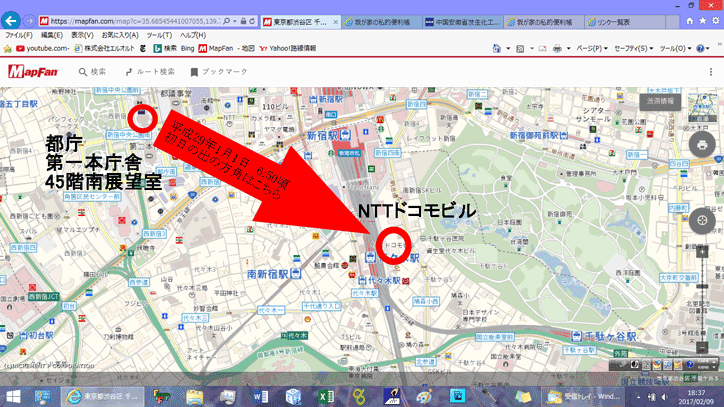Open the 株式会社エルオルト favorites link
This screenshot has width=724, height=407.
coord(105,49)
